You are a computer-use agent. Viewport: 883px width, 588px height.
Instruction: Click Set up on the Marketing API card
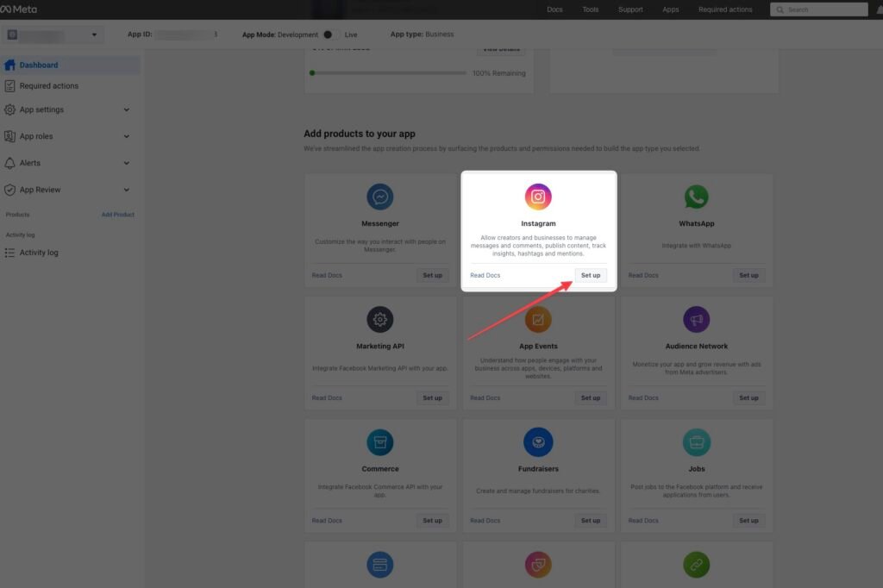click(433, 398)
